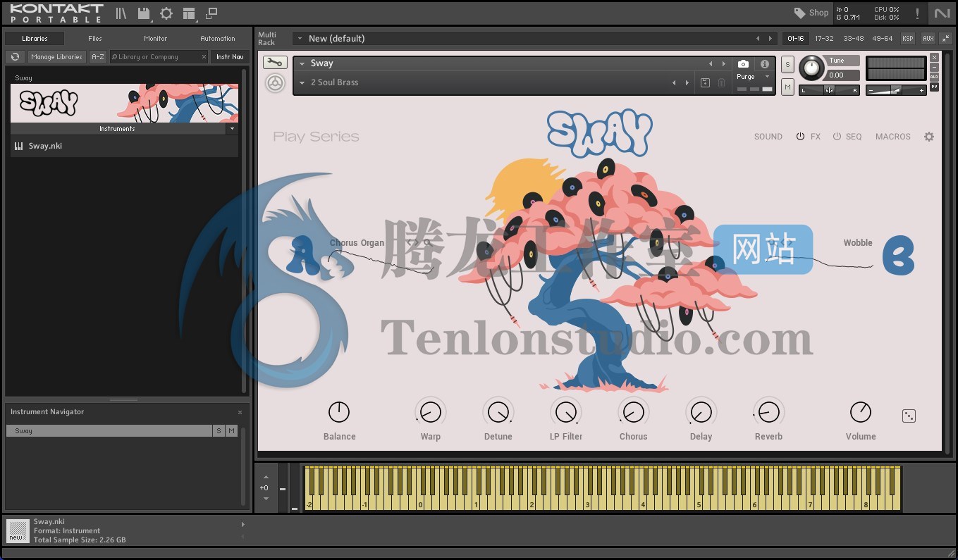The height and width of the screenshot is (560, 958).
Task: Click the exclamation warning icon
Action: (917, 13)
